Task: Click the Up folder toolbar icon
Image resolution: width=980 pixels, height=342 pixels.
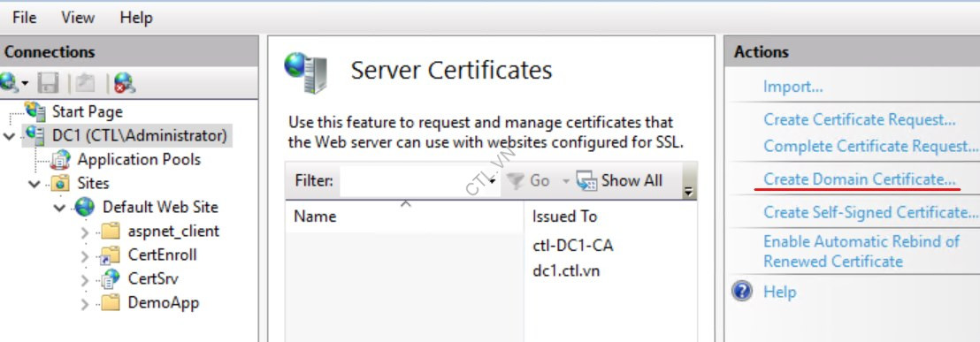Action: point(86,82)
